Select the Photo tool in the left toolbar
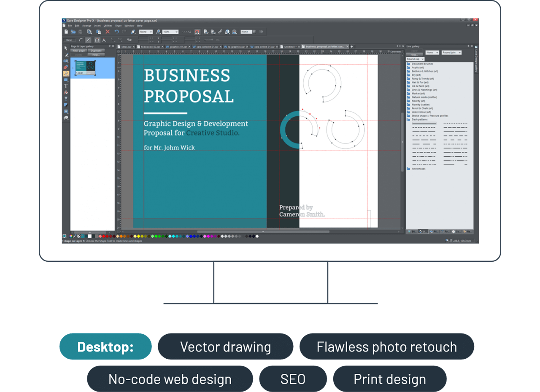This screenshot has width=540, height=392. 66,61
